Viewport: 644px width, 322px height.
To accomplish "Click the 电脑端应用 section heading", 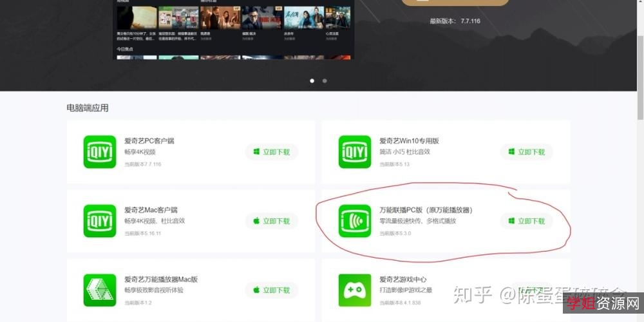I will [88, 108].
